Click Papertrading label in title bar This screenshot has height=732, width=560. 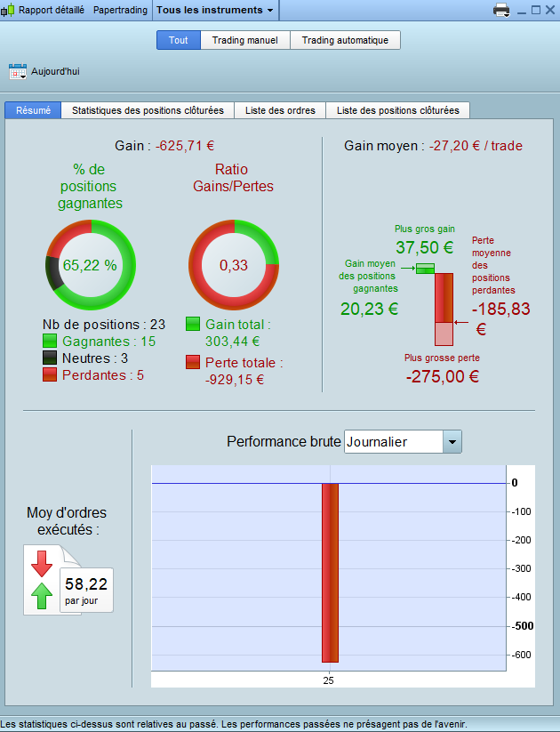[120, 10]
